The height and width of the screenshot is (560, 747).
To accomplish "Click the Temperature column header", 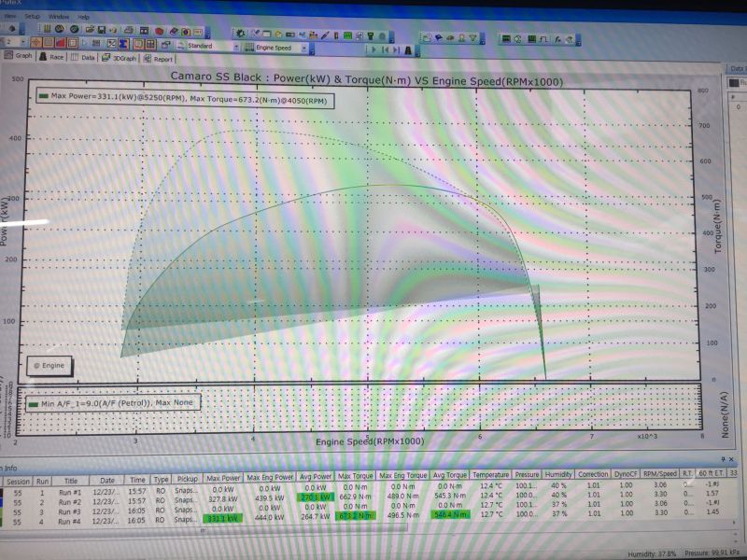I will pyautogui.click(x=491, y=475).
